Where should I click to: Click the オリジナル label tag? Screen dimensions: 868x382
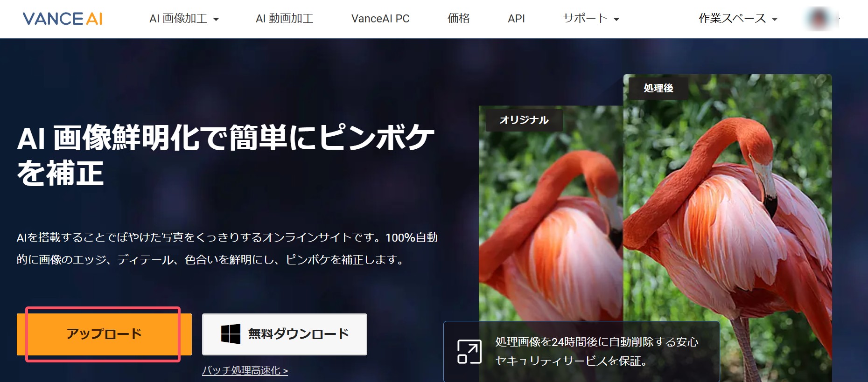[x=524, y=120]
